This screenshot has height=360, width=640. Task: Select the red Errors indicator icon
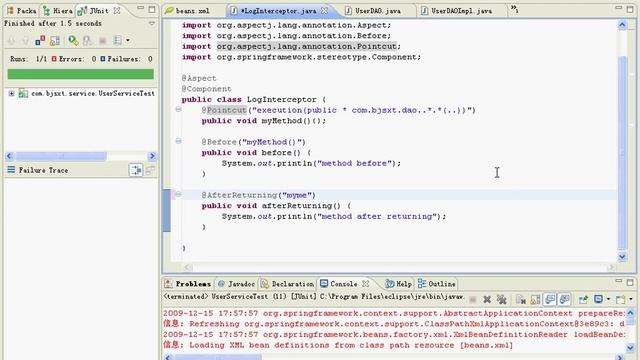click(54, 59)
